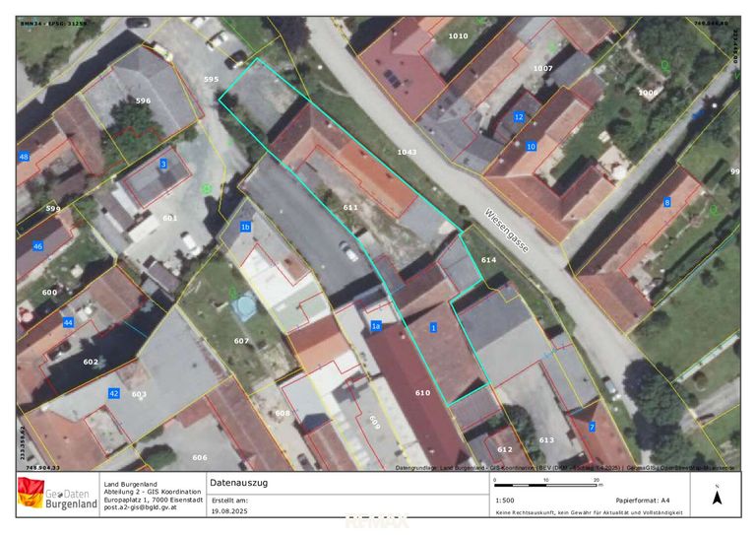Click the scale bar graphic
This screenshot has height=535, width=756.
[x=545, y=485]
